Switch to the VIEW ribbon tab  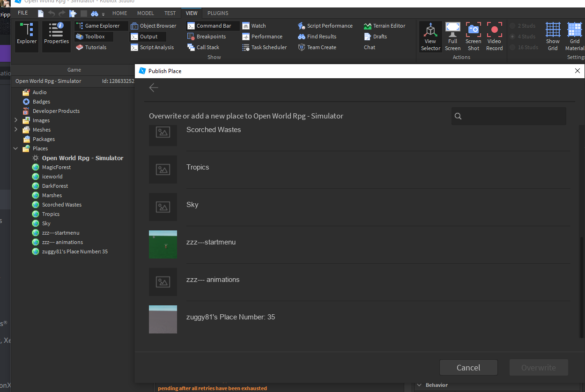(192, 13)
